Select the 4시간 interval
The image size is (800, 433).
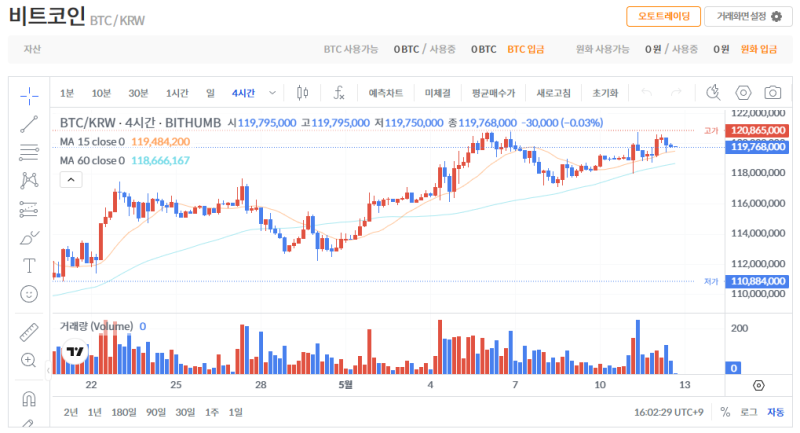click(x=243, y=93)
